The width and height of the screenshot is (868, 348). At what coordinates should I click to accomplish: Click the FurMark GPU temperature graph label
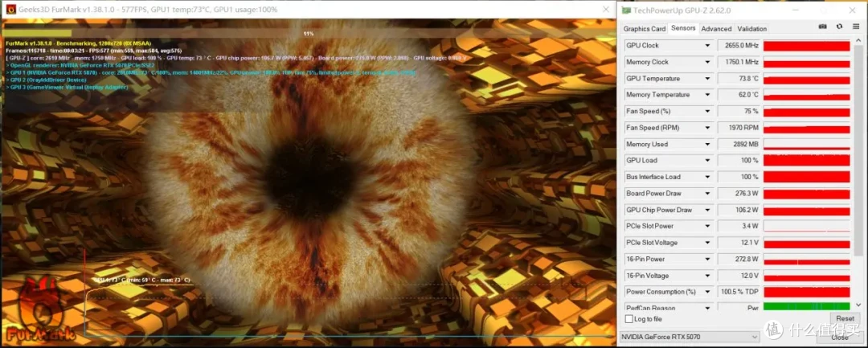coord(142,280)
